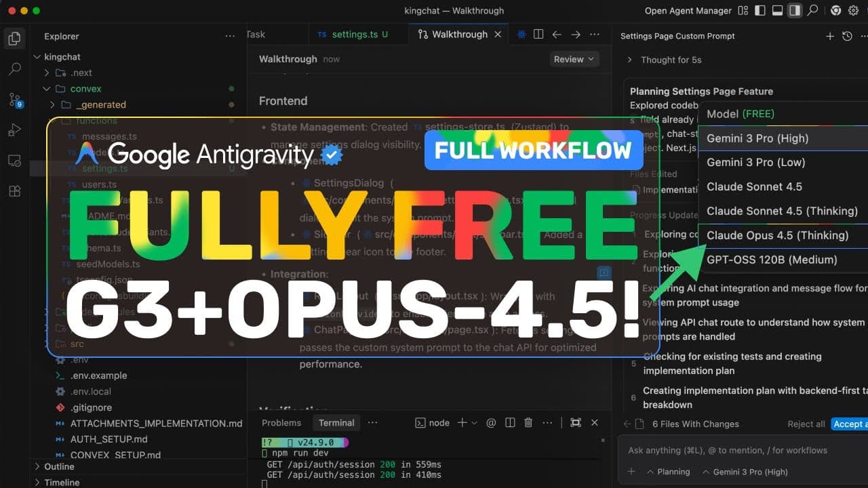
Task: Select Claude Sonnet 4.5 model
Action: (783, 187)
